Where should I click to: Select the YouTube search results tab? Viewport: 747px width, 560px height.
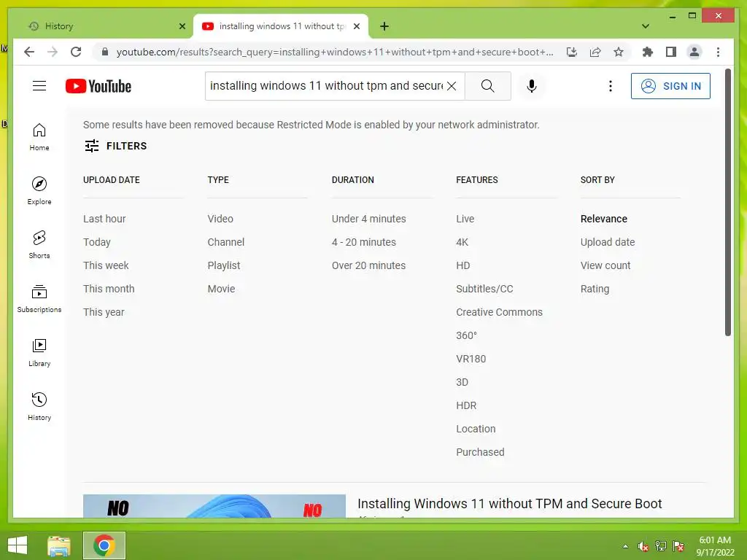click(281, 26)
